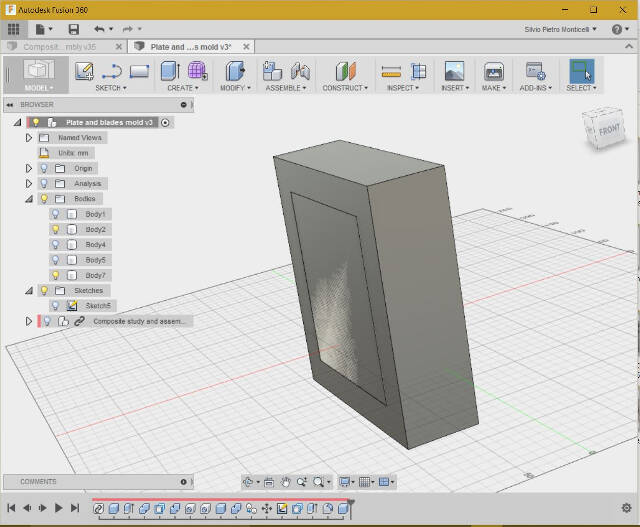Expand the Named Views node
The image size is (640, 527).
pos(29,138)
